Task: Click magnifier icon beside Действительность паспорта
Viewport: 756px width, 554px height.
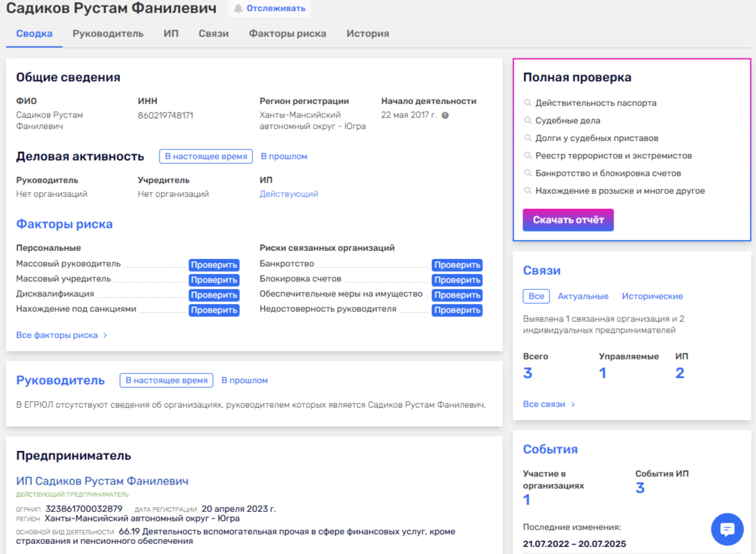Action: [x=528, y=103]
